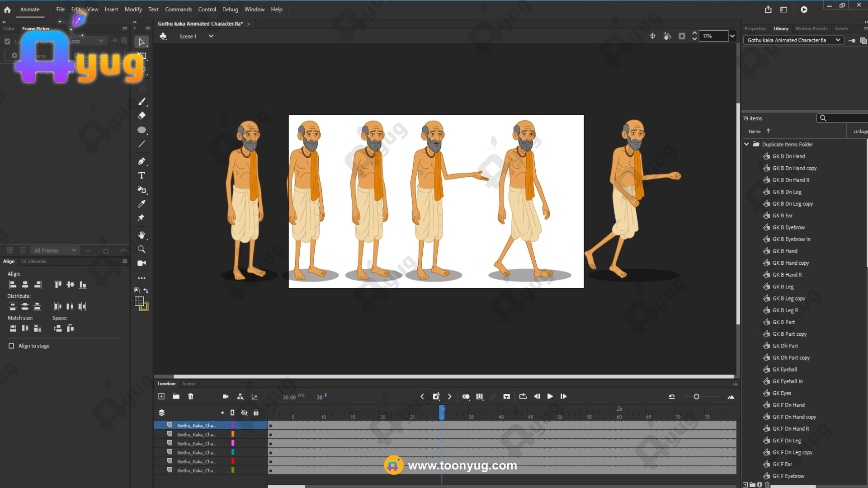Screen dimensions: 868x488
Task: Select the Zoom tool
Action: click(142, 249)
